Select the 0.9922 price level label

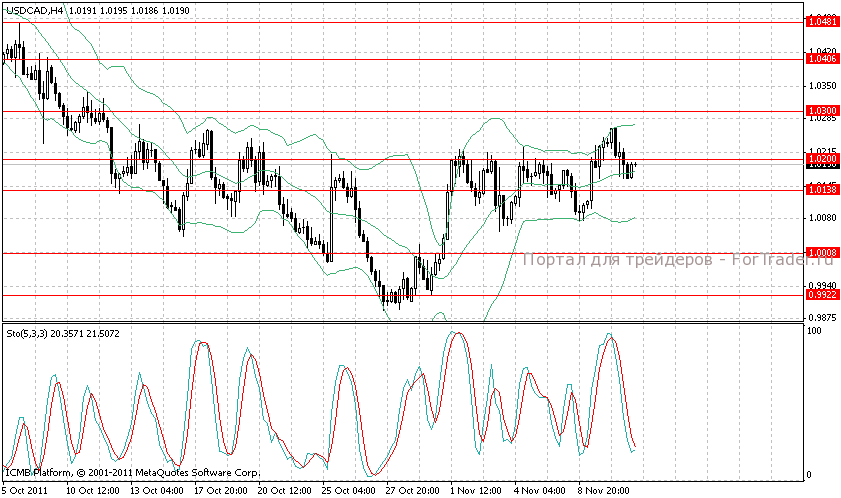(820, 295)
